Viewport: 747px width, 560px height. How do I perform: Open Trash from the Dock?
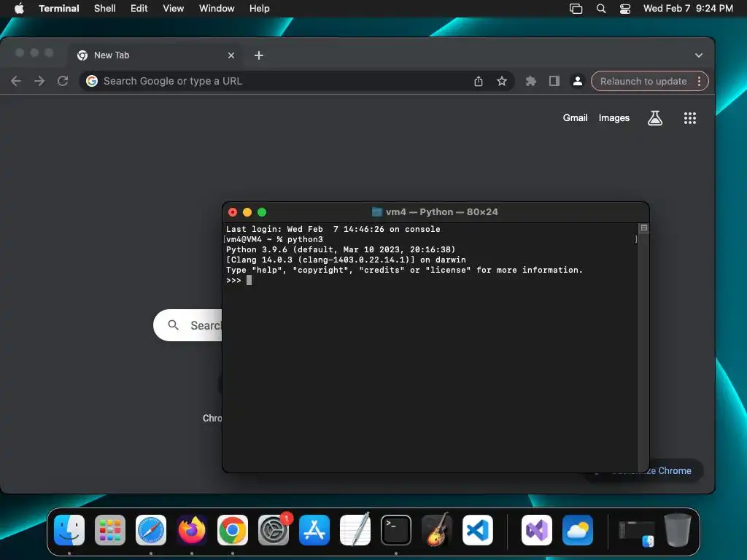[678, 530]
